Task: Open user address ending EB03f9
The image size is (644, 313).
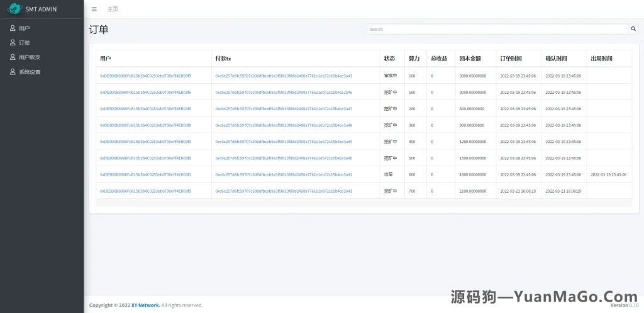Action: tap(145, 142)
